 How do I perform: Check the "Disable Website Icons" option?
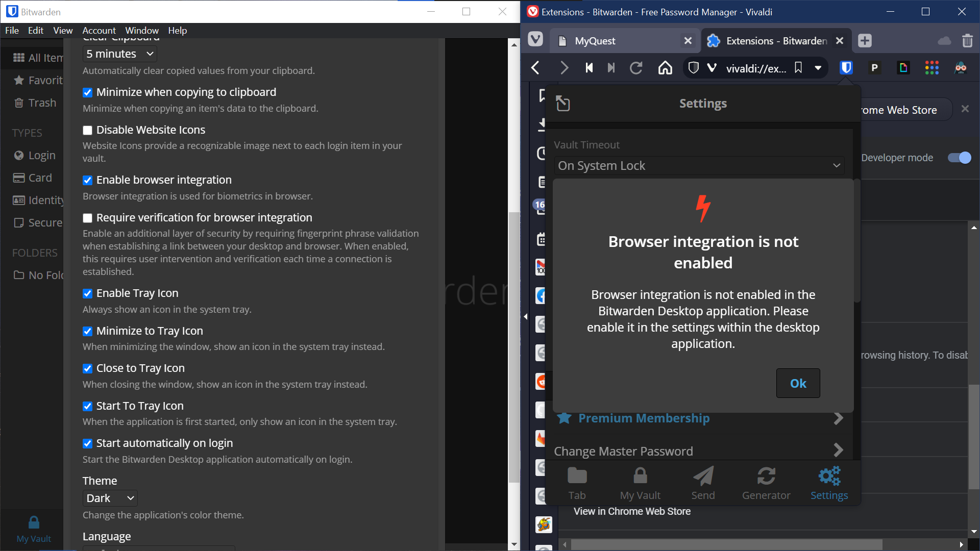(x=87, y=130)
